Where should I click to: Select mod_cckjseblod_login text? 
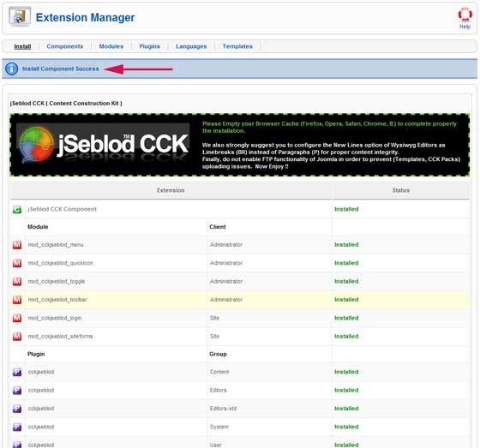(x=55, y=319)
